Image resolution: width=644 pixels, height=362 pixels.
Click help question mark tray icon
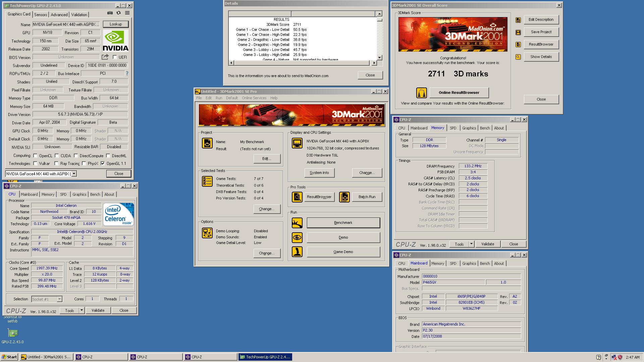point(598,357)
